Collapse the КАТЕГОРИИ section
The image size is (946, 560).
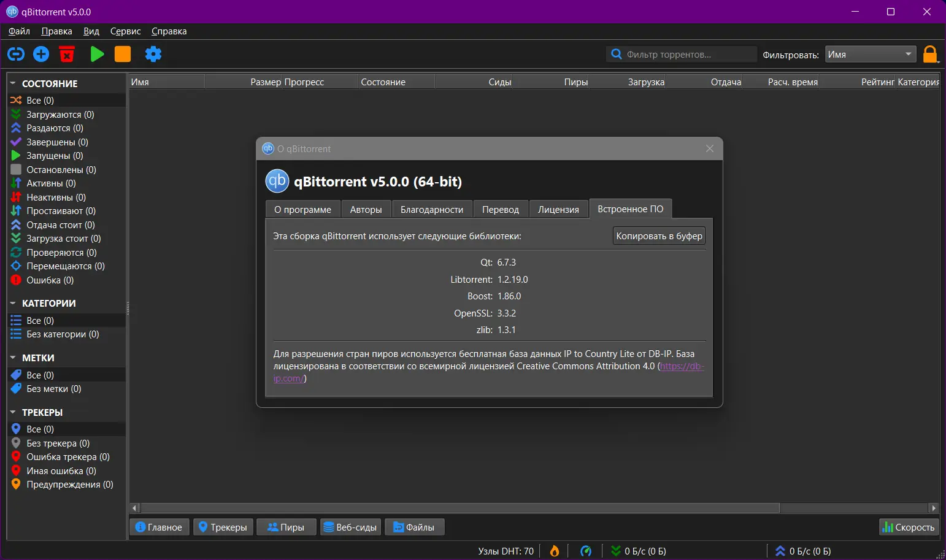13,303
